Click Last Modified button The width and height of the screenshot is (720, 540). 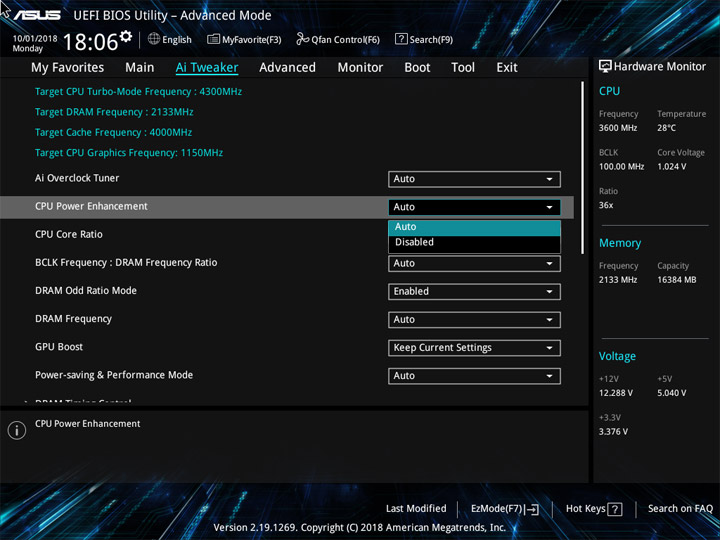click(x=416, y=509)
